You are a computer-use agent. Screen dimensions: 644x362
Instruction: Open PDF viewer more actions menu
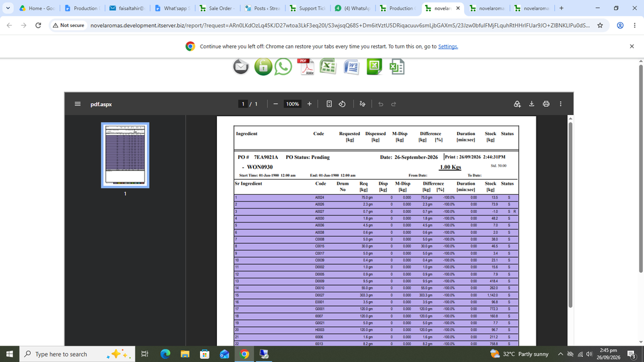(x=560, y=104)
